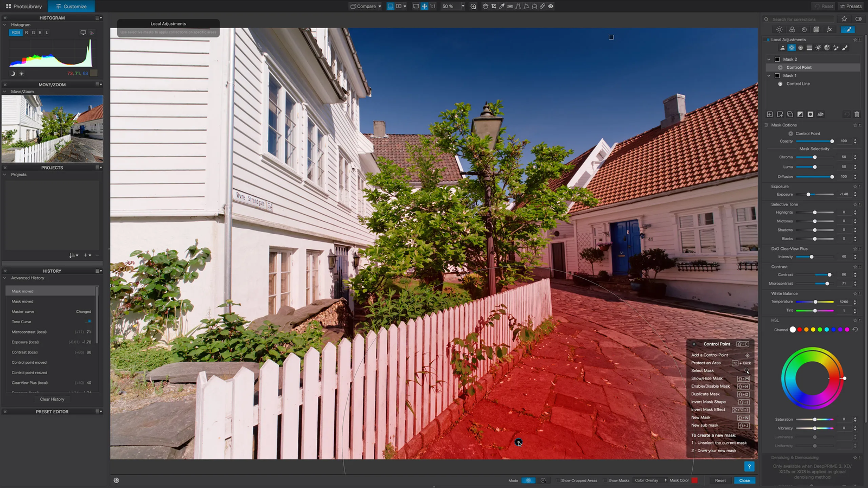Image resolution: width=868 pixels, height=488 pixels.
Task: Create a new mask with the plus icon
Action: (x=769, y=114)
